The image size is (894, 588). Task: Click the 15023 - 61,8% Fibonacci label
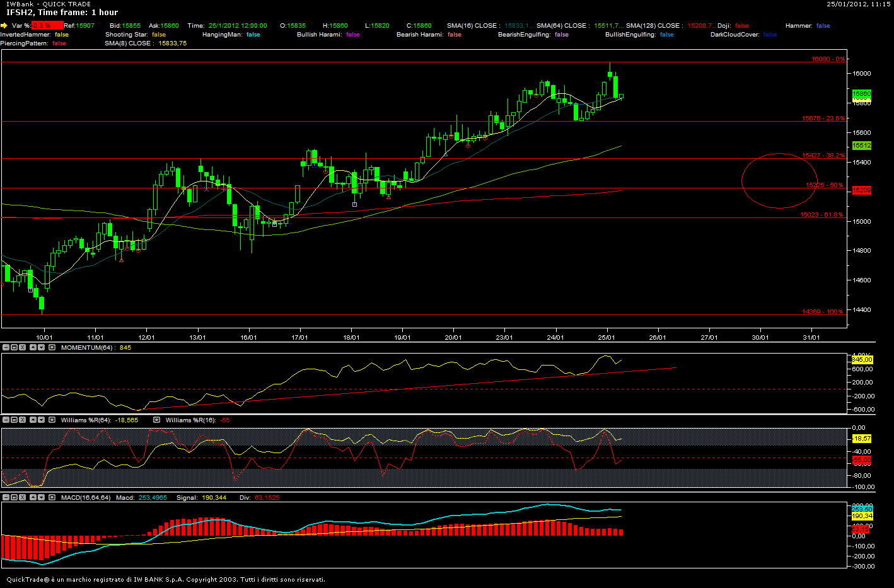coord(822,215)
